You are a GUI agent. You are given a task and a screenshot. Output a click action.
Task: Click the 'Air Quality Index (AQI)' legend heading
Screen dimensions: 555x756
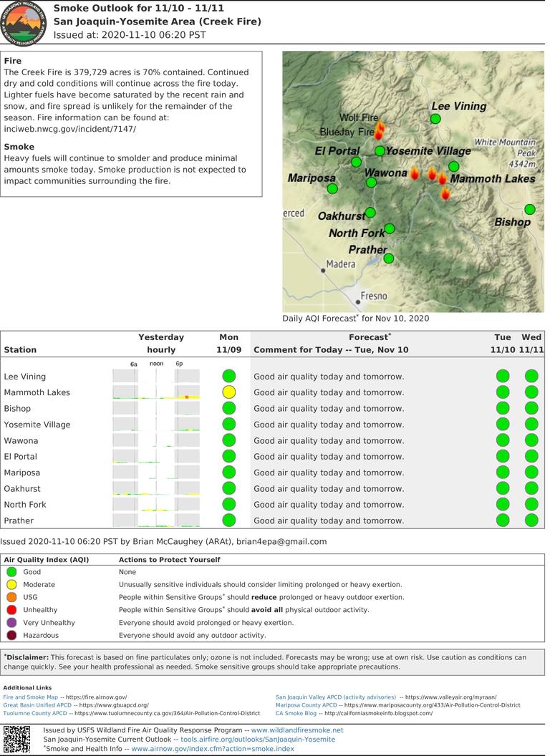(x=47, y=560)
